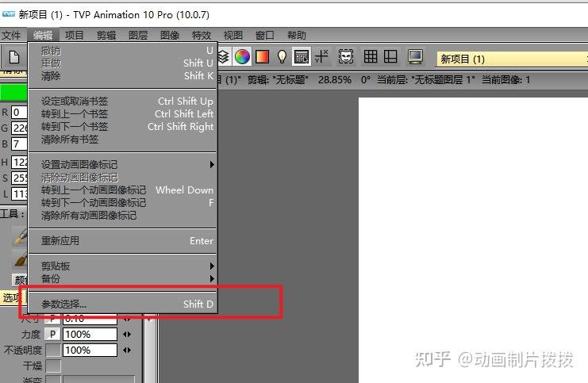Click the 力度 100% value field
The image size is (588, 383).
pyautogui.click(x=90, y=334)
